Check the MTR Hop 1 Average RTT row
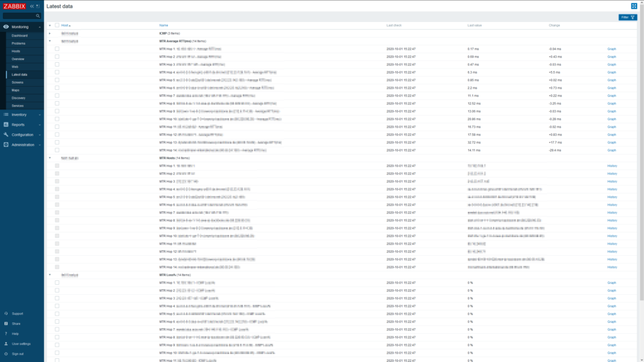The width and height of the screenshot is (644, 362). (57, 49)
